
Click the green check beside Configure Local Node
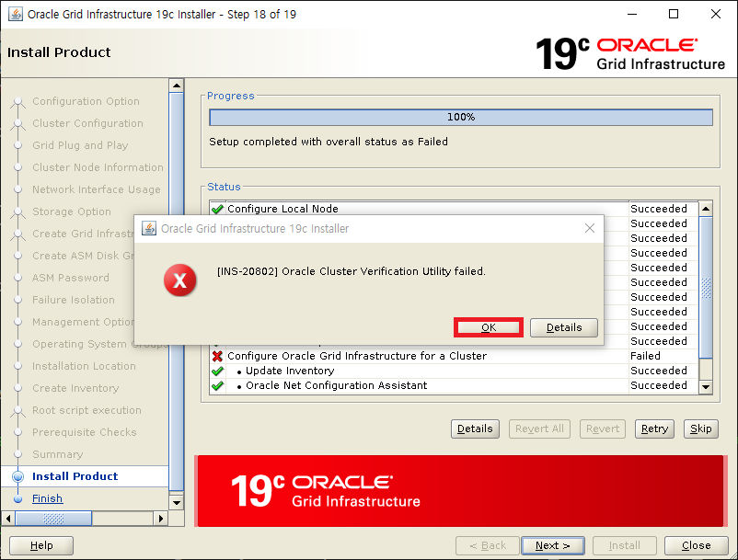[217, 209]
